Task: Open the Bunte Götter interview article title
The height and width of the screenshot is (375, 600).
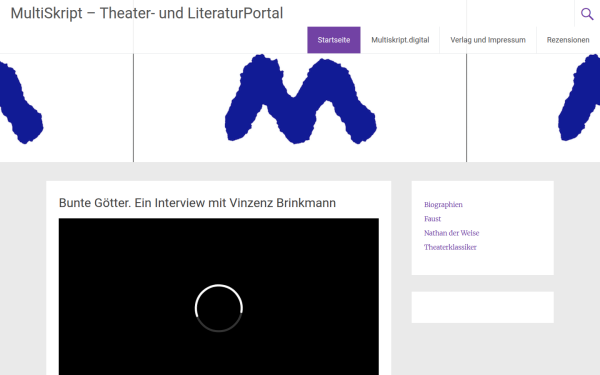Action: tap(197, 203)
